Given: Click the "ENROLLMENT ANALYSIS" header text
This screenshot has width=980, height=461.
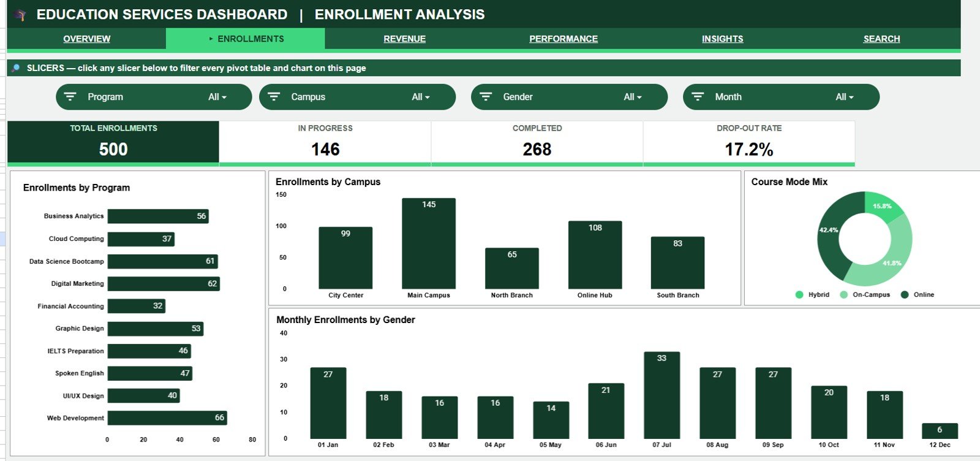Looking at the screenshot, I should click(399, 15).
